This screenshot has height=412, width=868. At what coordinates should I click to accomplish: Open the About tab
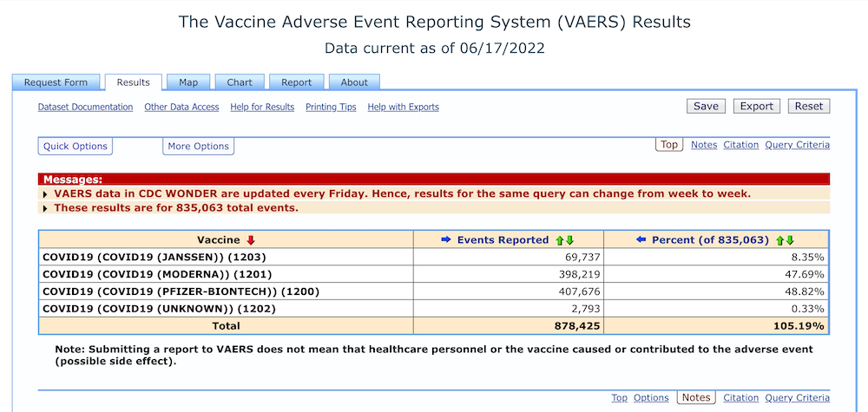[x=354, y=82]
